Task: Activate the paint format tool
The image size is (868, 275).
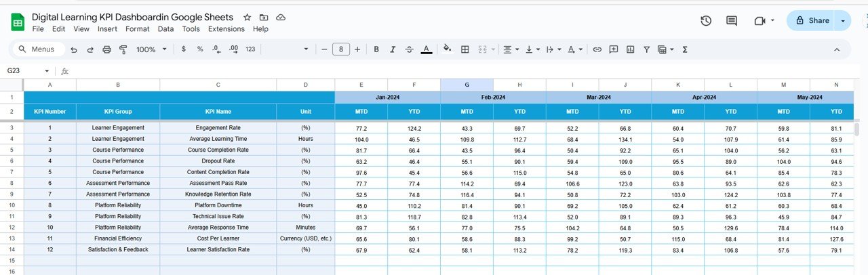Action: click(123, 49)
